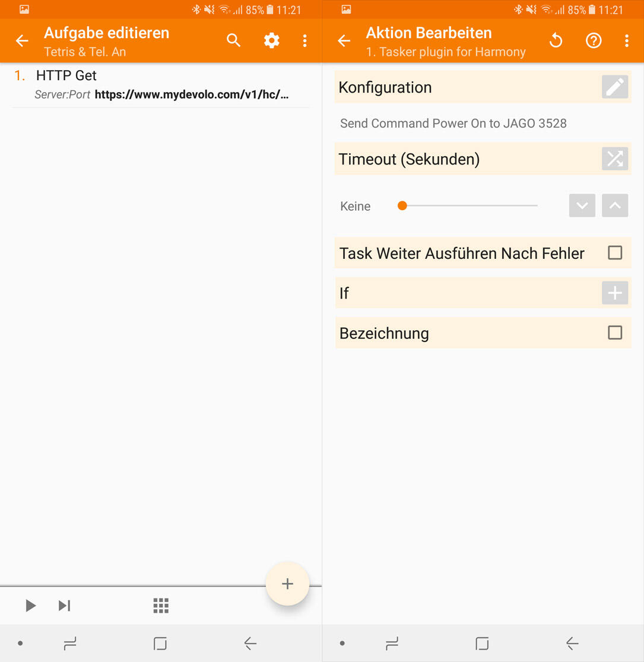Go back from Aufgabe editieren screen
Screen dimensions: 644x662
[22, 40]
